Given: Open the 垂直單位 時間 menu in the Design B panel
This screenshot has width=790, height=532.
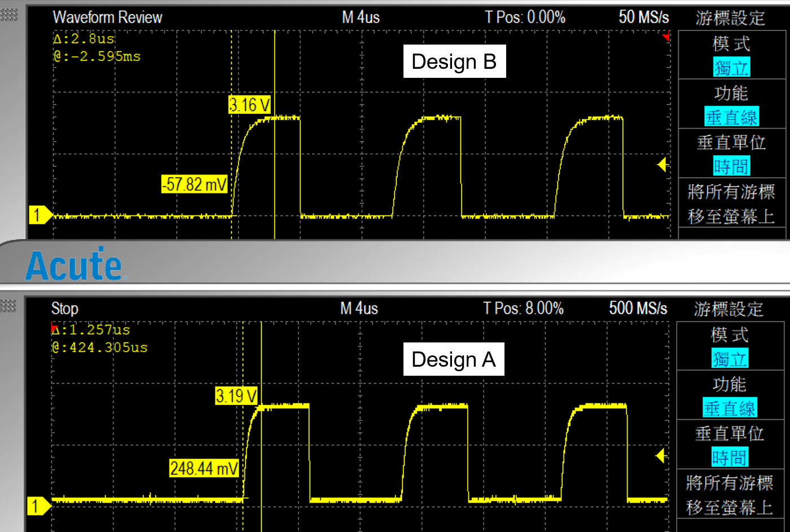Looking at the screenshot, I should [x=731, y=153].
